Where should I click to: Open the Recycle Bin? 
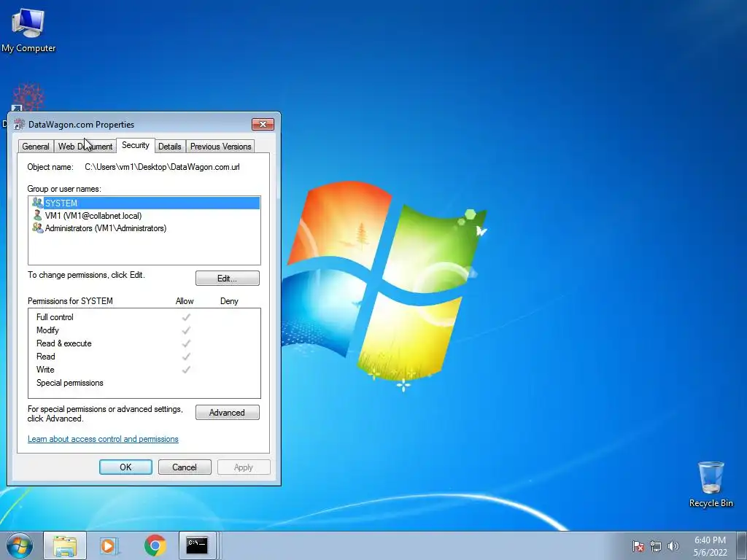pos(711,484)
